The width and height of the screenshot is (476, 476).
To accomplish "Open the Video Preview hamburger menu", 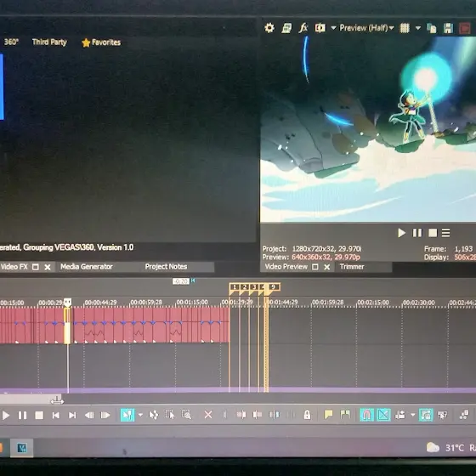I will [x=445, y=233].
